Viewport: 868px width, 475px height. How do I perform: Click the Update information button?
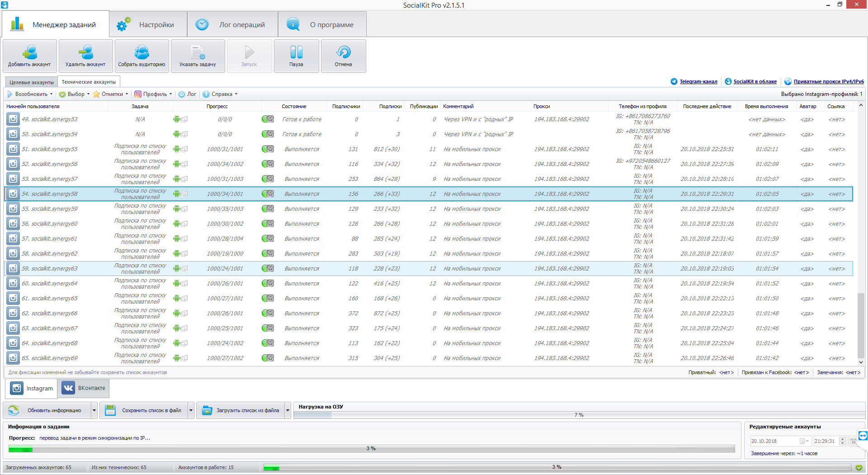click(47, 410)
